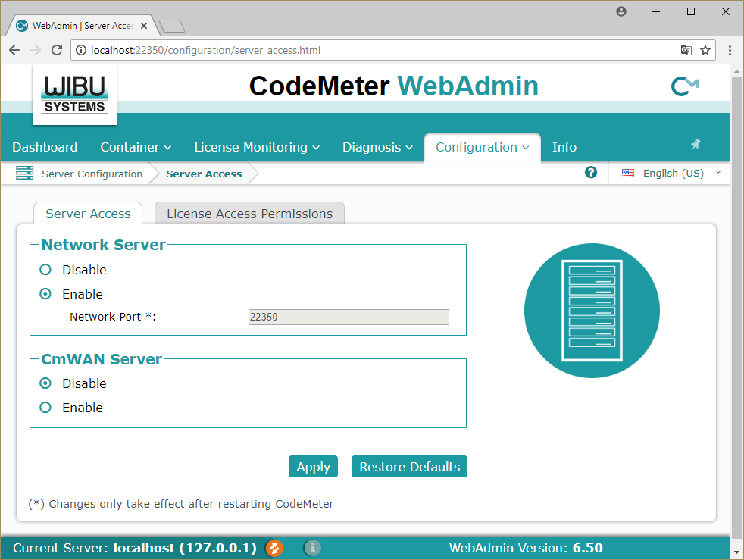Select Enable under CmWAN Server

tap(45, 407)
